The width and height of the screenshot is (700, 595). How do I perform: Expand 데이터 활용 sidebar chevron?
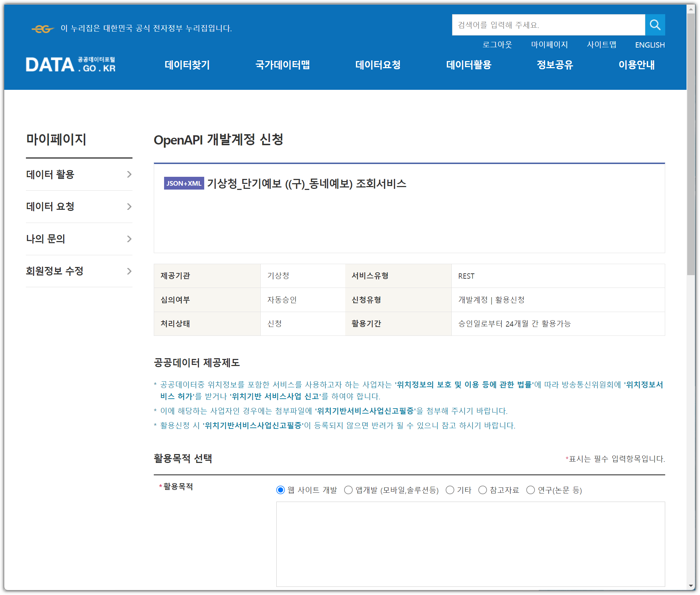[x=129, y=174]
